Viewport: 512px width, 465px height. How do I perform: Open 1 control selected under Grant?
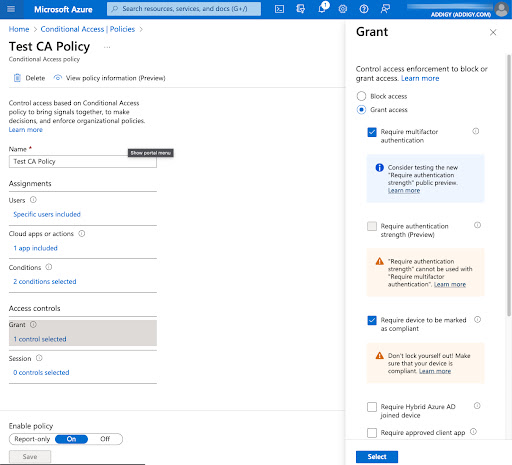40,339
